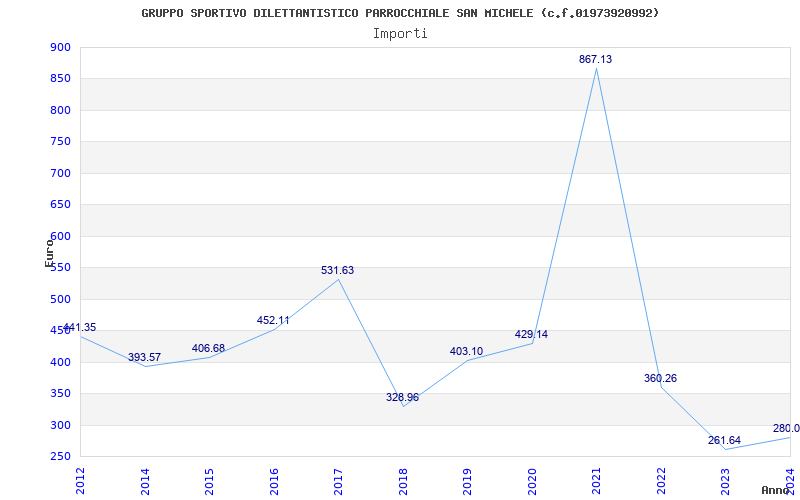Select the 550 y-axis tick label
Screen dimensions: 800x500
pos(60,268)
